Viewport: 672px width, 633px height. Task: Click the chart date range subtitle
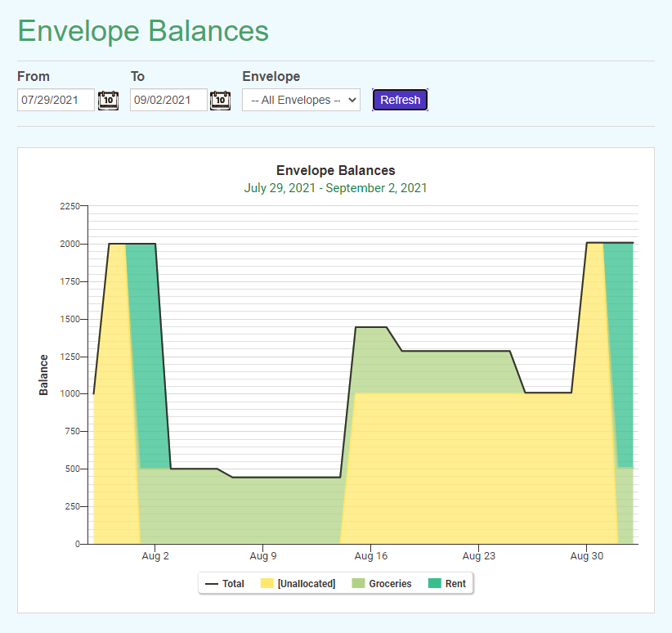click(x=335, y=188)
